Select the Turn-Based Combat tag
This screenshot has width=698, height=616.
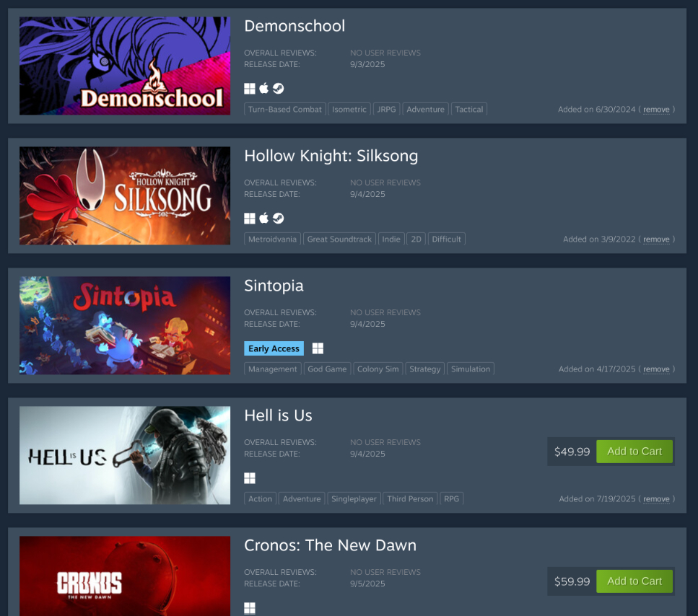285,110
